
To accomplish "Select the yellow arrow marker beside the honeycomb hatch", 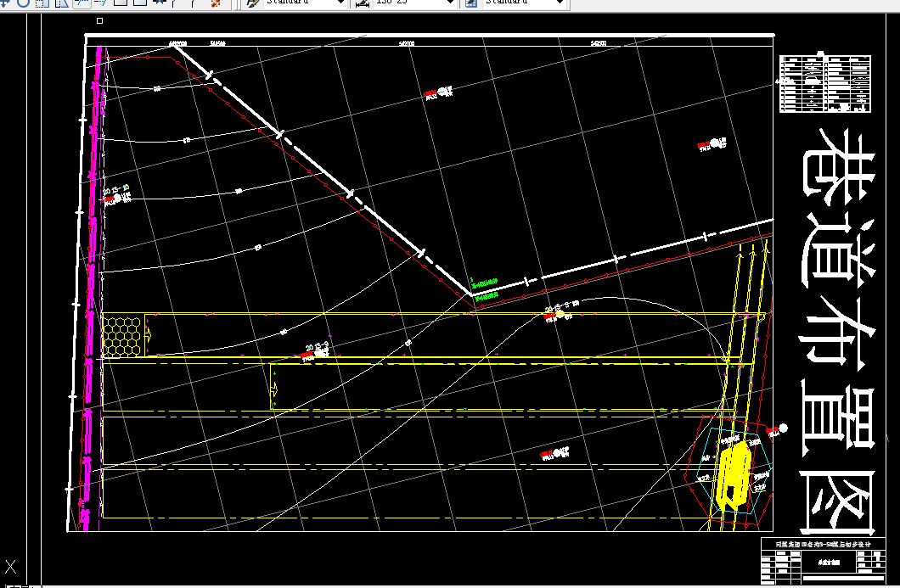I will point(148,334).
